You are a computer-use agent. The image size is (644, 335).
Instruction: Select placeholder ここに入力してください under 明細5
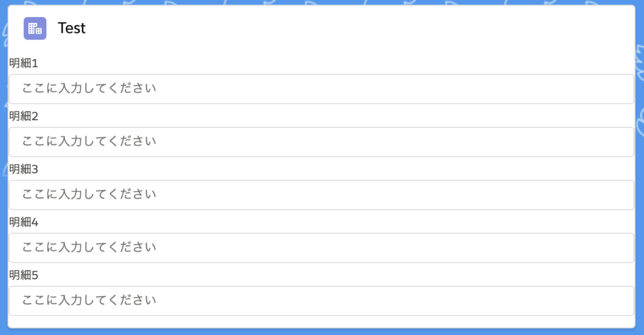tap(89, 300)
